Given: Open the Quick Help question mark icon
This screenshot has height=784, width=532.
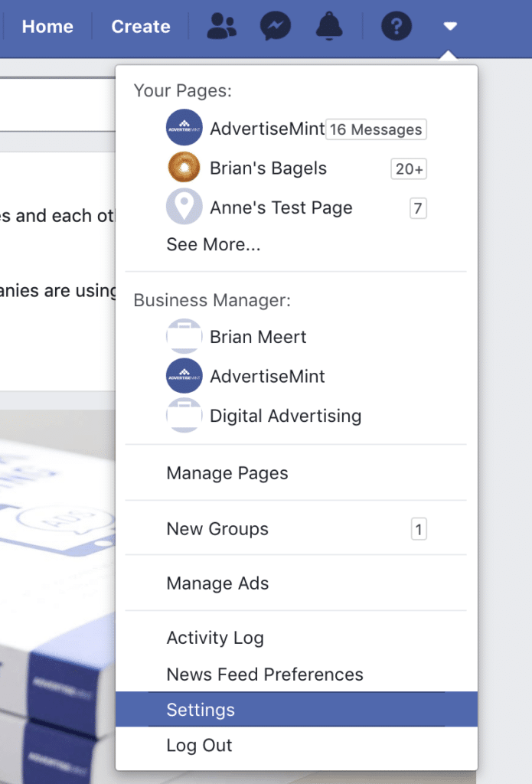Looking at the screenshot, I should 397,26.
